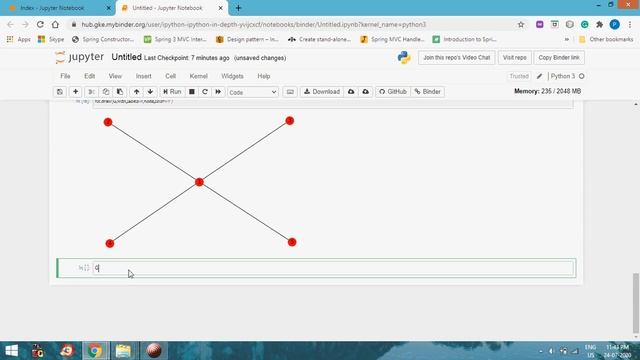Open the Design pattern bookmark
The width and height of the screenshot is (640, 360).
tap(247, 39)
